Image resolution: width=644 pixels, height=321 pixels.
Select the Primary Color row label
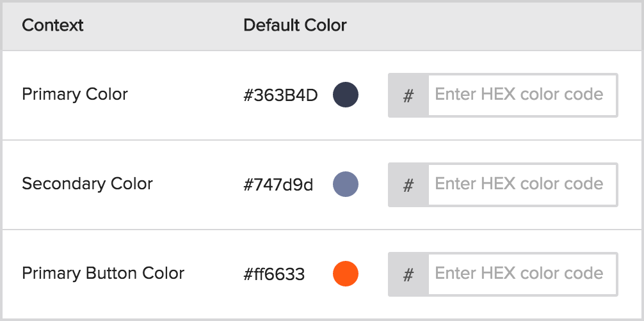tap(75, 95)
